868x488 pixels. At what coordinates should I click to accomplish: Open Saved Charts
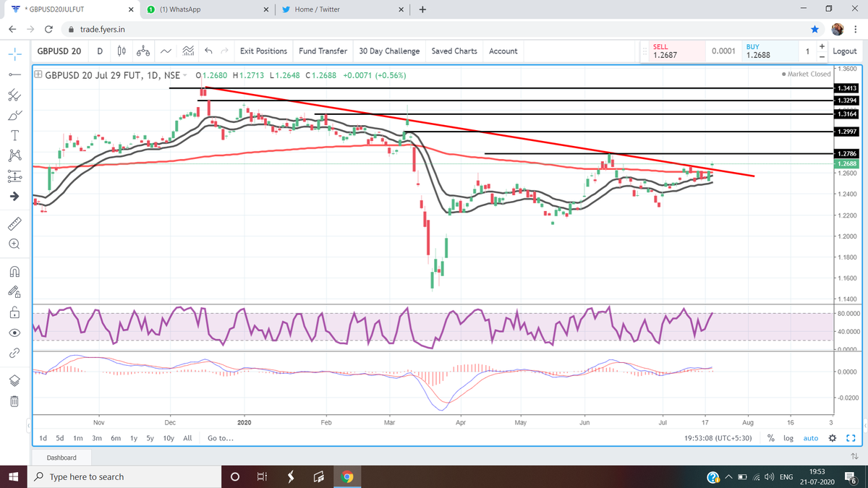click(454, 51)
